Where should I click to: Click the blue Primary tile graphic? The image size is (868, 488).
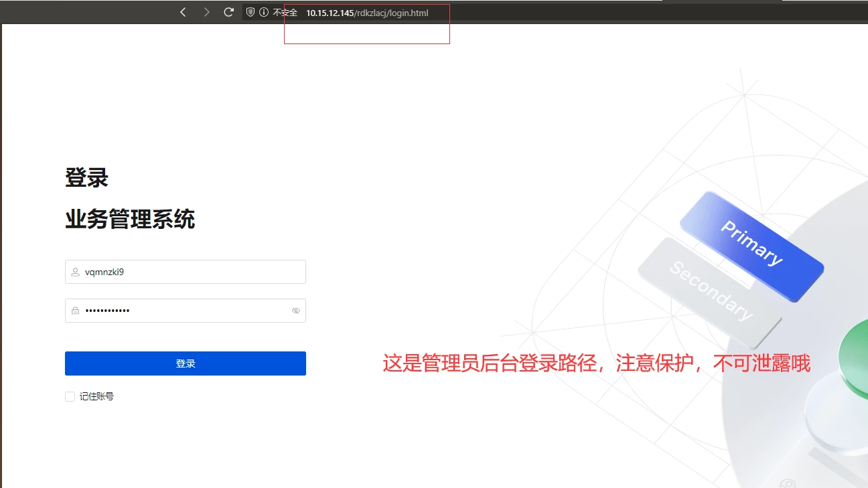751,246
